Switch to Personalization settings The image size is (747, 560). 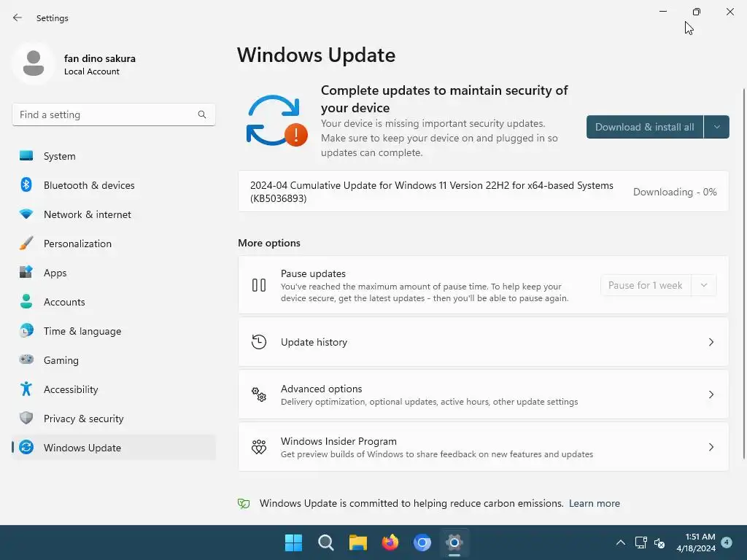coord(114,244)
